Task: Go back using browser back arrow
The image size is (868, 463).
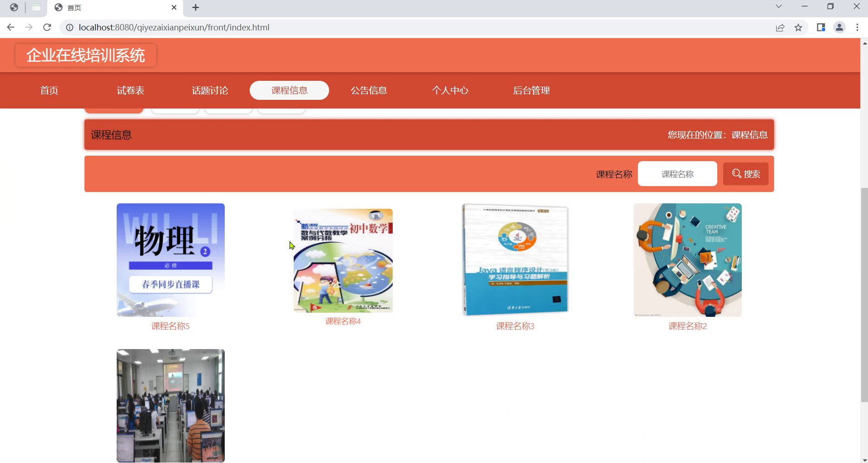Action: 11,28
